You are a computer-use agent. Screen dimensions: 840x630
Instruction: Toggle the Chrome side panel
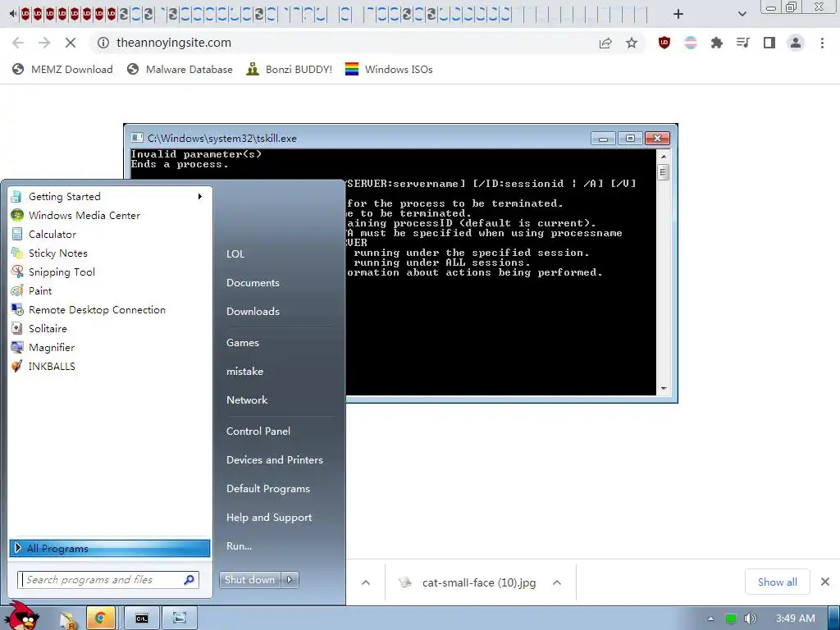click(x=769, y=43)
